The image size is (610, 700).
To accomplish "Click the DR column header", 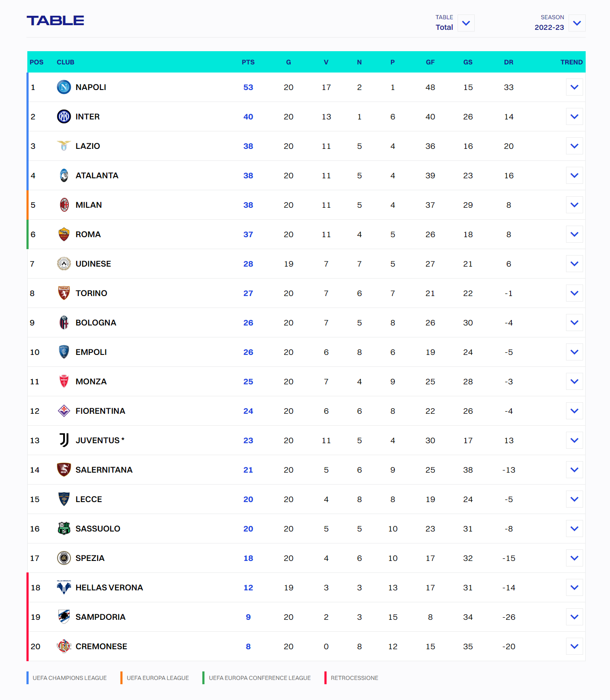I will pos(508,62).
